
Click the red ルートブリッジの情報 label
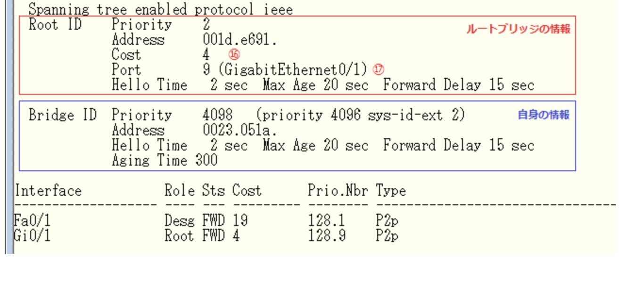(x=518, y=29)
